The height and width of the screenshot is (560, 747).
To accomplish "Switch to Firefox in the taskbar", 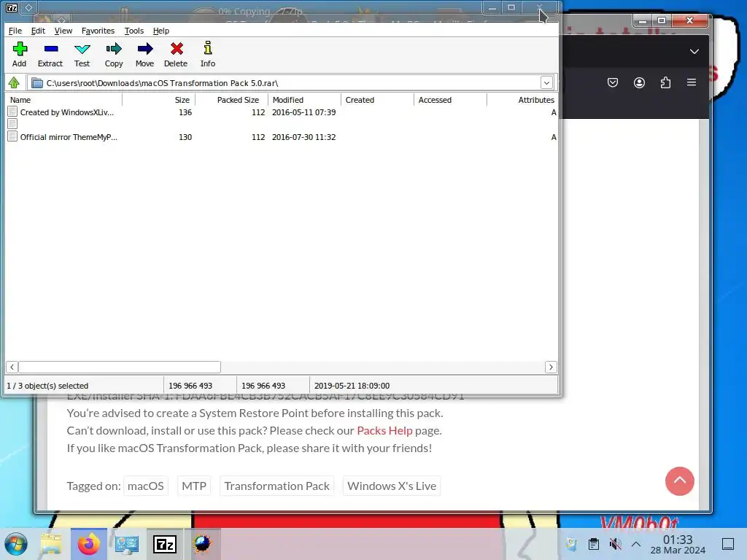I will [x=89, y=544].
